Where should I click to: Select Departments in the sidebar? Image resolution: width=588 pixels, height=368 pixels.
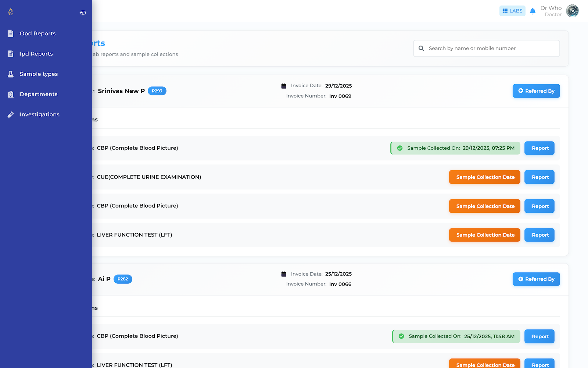(x=39, y=94)
